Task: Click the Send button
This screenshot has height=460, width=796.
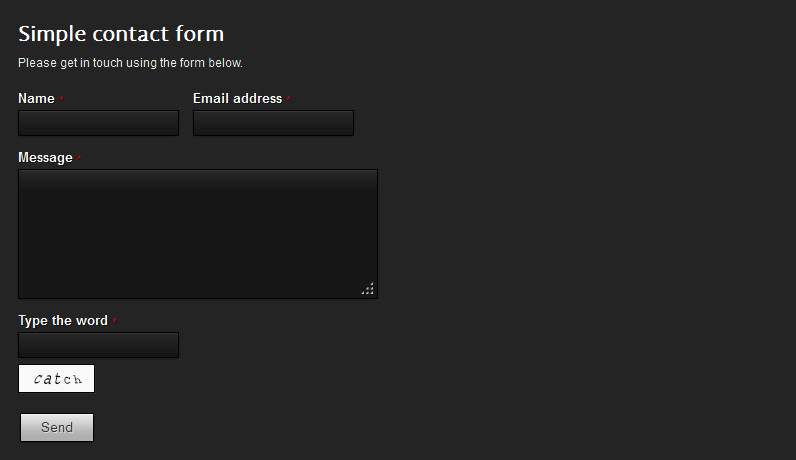Action: point(57,428)
